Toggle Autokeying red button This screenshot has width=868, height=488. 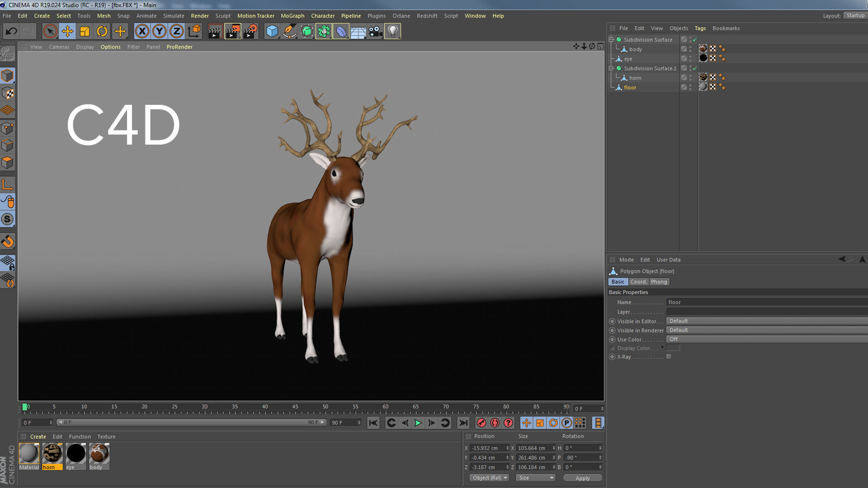click(x=495, y=423)
